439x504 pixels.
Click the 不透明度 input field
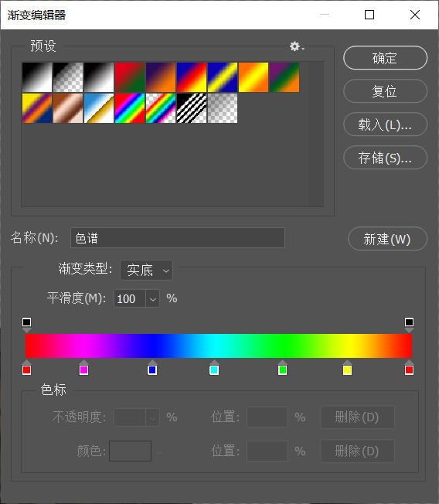coord(130,417)
